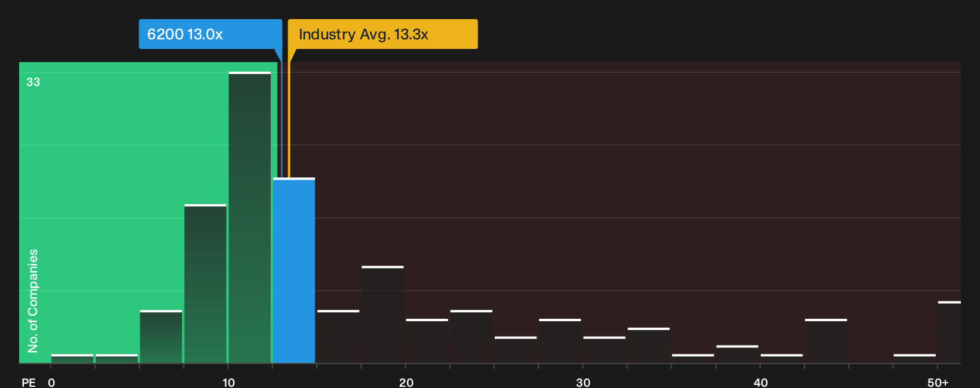Select the bar between PE 32.5 and 35
The width and height of the screenshot is (980, 388).
coord(648,346)
